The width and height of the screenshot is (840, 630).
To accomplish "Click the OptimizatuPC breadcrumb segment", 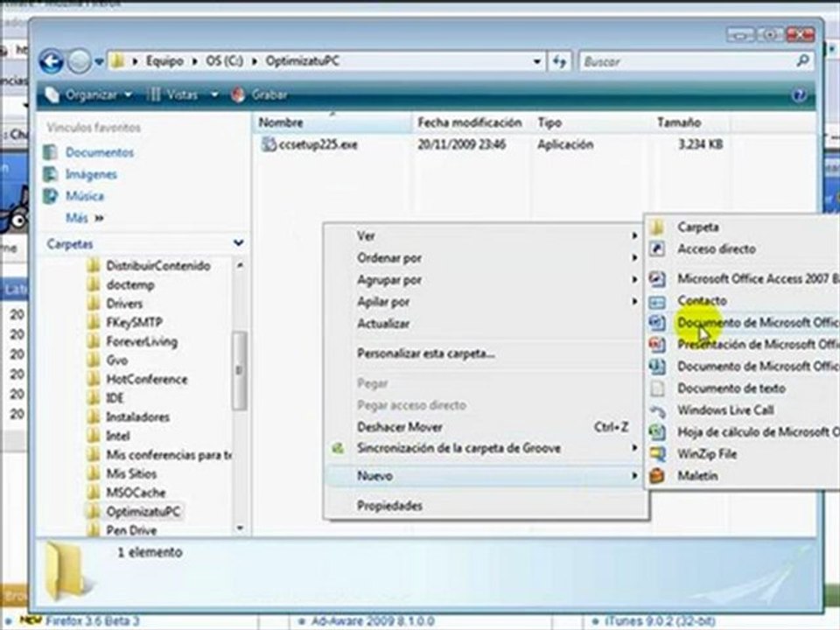I will click(303, 61).
